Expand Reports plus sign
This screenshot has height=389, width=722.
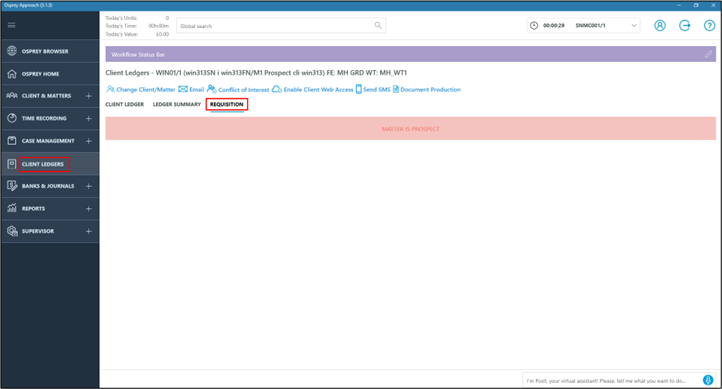pyautogui.click(x=88, y=209)
